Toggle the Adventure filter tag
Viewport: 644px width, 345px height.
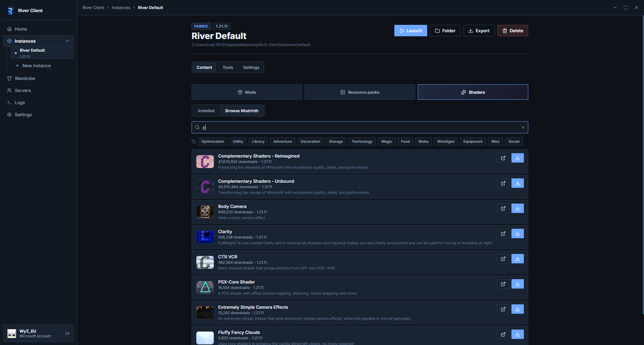(x=283, y=141)
